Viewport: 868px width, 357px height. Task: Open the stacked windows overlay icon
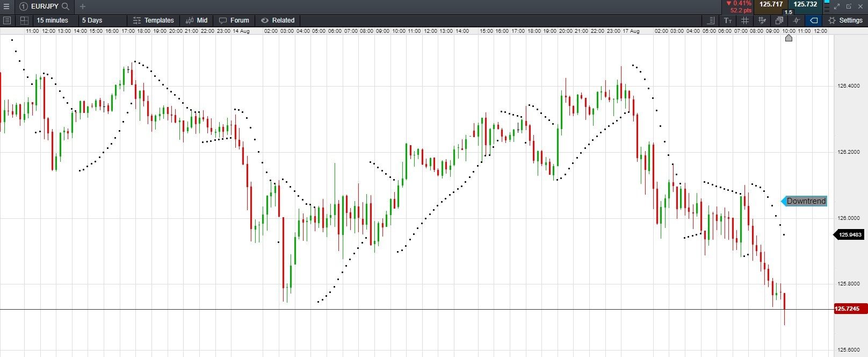(779, 20)
